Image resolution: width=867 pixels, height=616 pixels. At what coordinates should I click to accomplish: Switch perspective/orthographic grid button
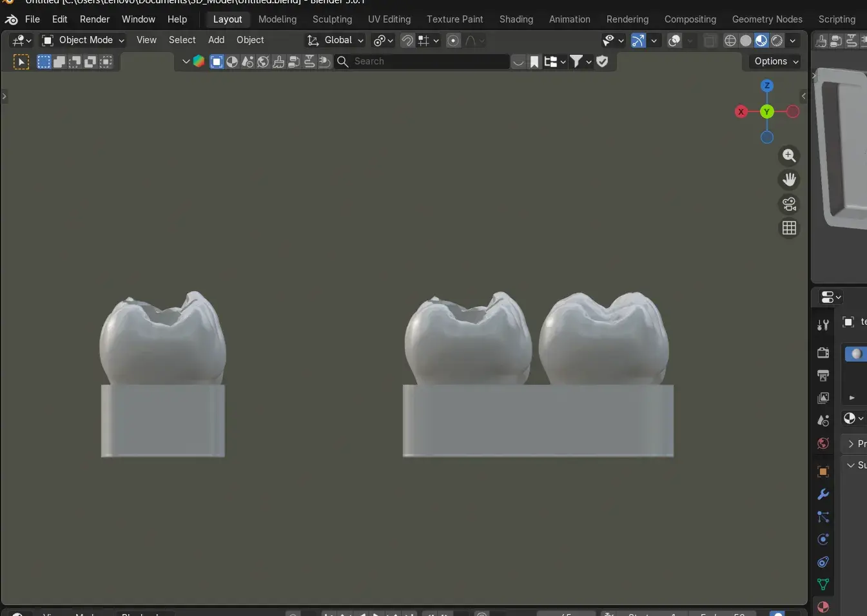pos(789,228)
